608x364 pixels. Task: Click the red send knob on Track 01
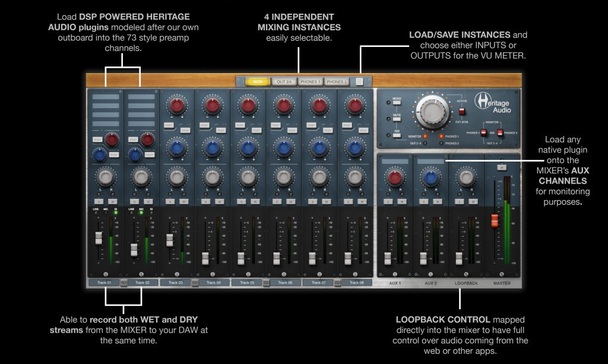(112, 140)
